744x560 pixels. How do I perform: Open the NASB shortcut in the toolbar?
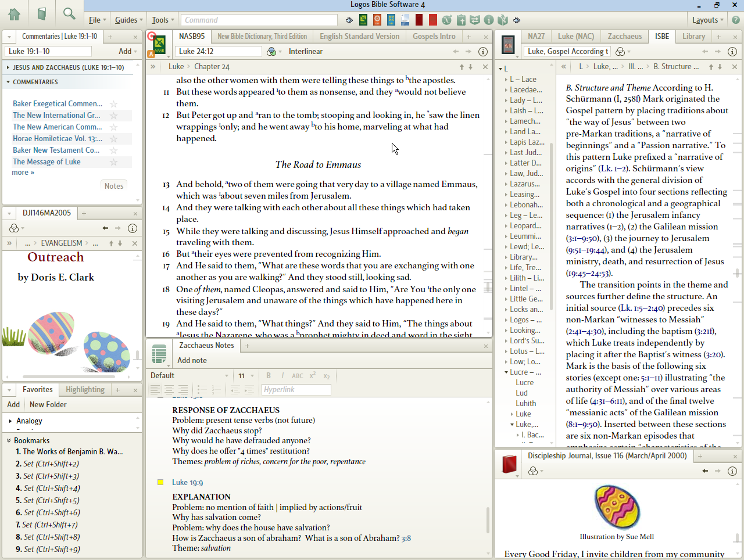[x=363, y=20]
